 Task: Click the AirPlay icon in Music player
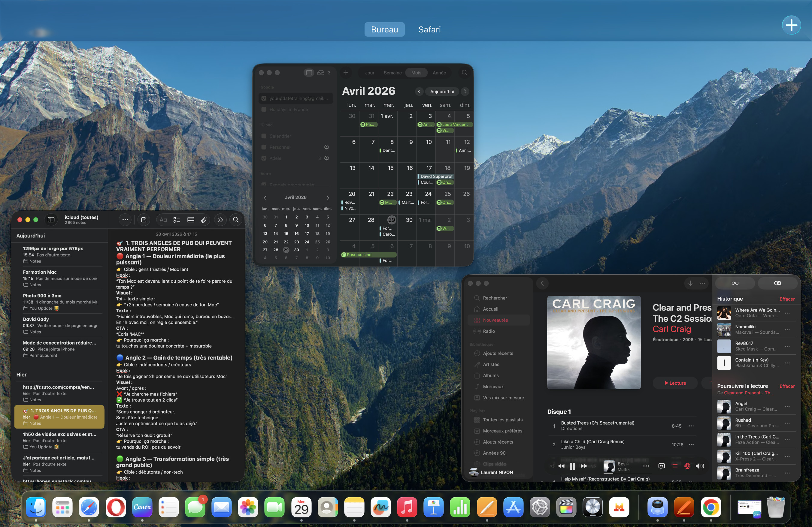(687, 466)
